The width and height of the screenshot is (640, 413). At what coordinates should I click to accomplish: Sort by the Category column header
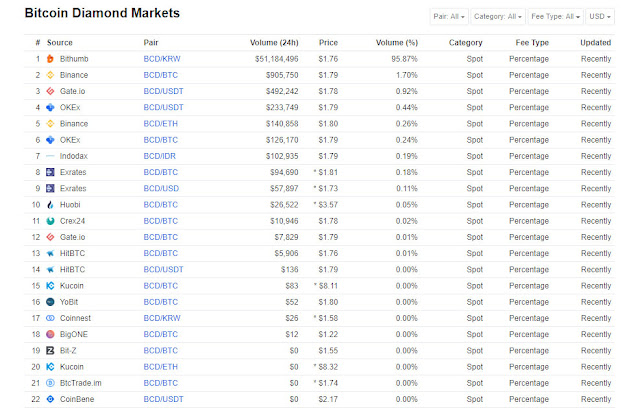pyautogui.click(x=465, y=42)
